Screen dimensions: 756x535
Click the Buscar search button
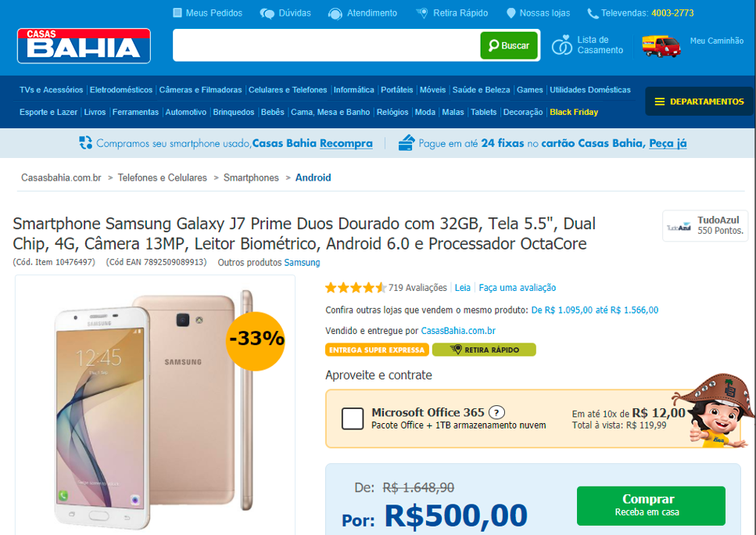pyautogui.click(x=509, y=45)
